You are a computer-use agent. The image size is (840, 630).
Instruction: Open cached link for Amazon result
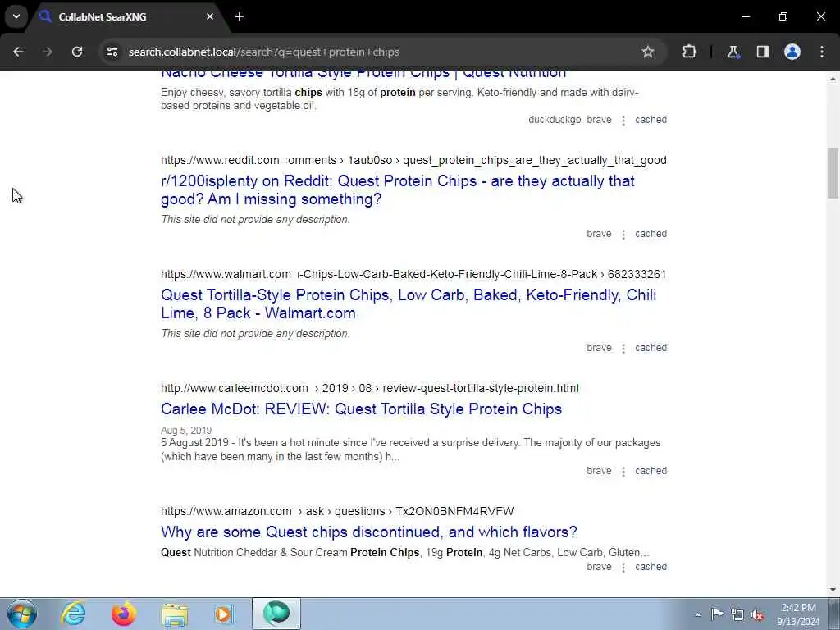651,567
